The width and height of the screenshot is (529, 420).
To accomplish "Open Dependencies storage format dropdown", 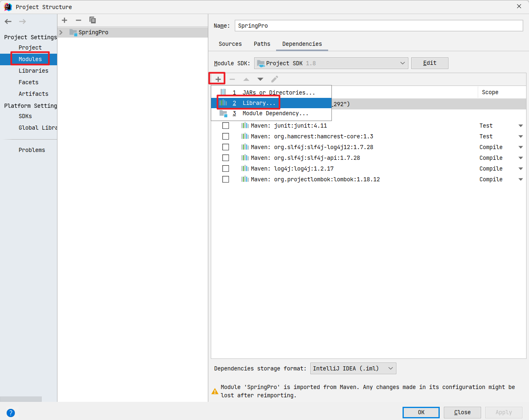I will [353, 368].
